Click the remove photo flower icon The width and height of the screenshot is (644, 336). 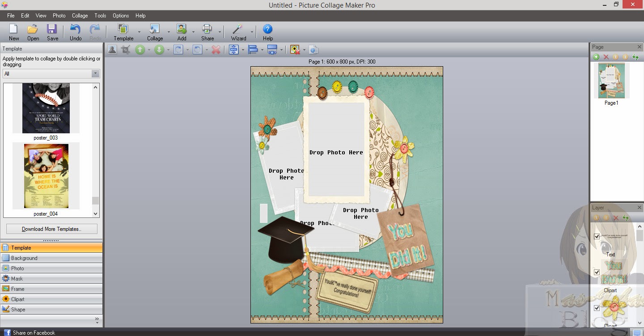coord(295,50)
